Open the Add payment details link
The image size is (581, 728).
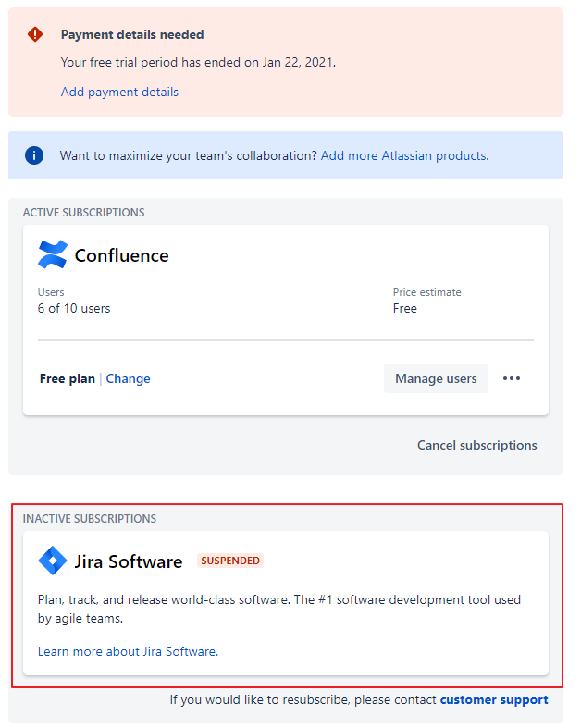119,92
